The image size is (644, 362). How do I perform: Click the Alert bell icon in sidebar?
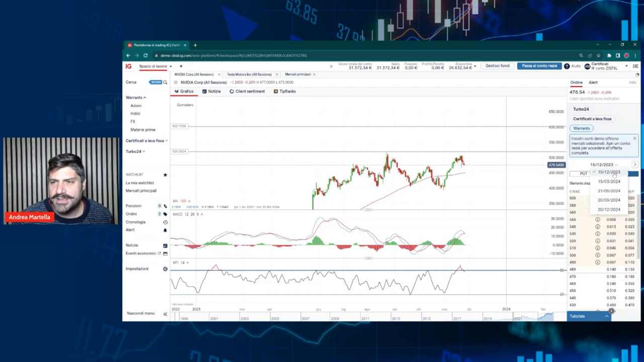165,230
